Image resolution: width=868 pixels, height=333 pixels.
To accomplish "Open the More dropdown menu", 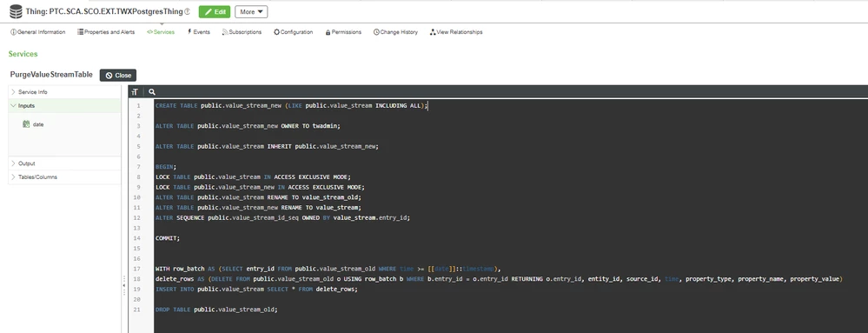I will click(251, 11).
